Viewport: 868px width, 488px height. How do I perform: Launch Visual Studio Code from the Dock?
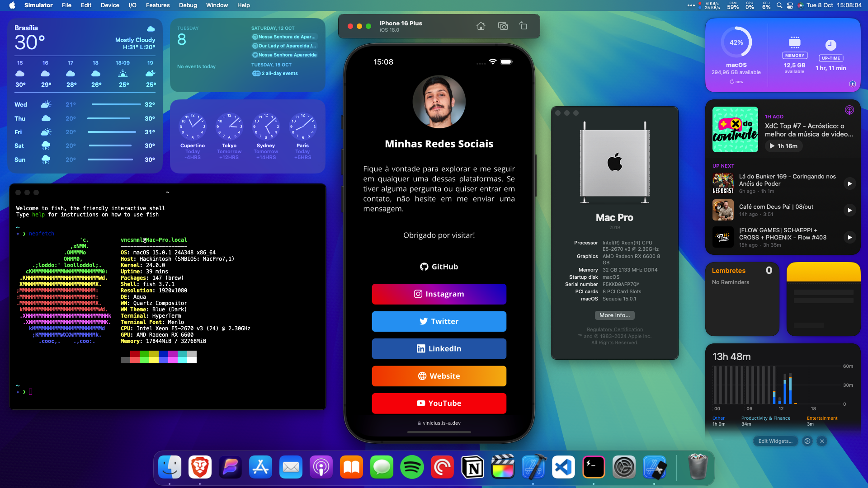coord(564,467)
